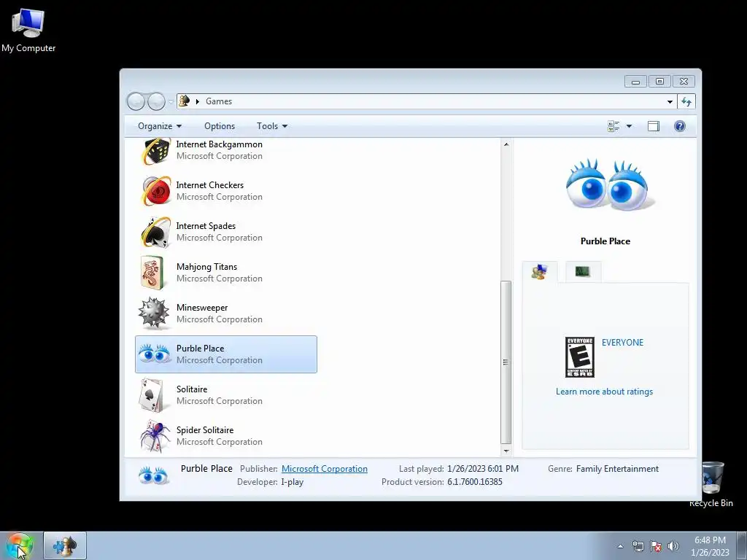The image size is (747, 560).
Task: Follow the Microsoft Corporation publisher link
Action: click(x=325, y=469)
